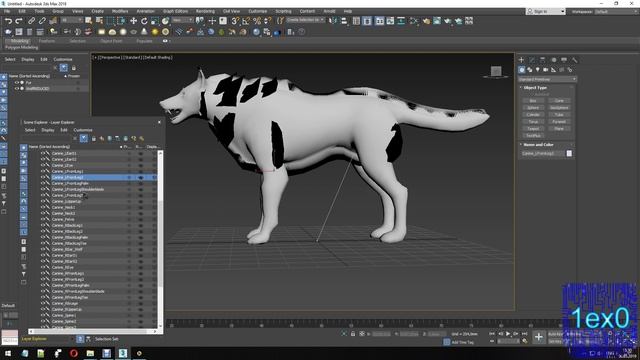Activate the Unlink Selection tool

tap(42, 21)
